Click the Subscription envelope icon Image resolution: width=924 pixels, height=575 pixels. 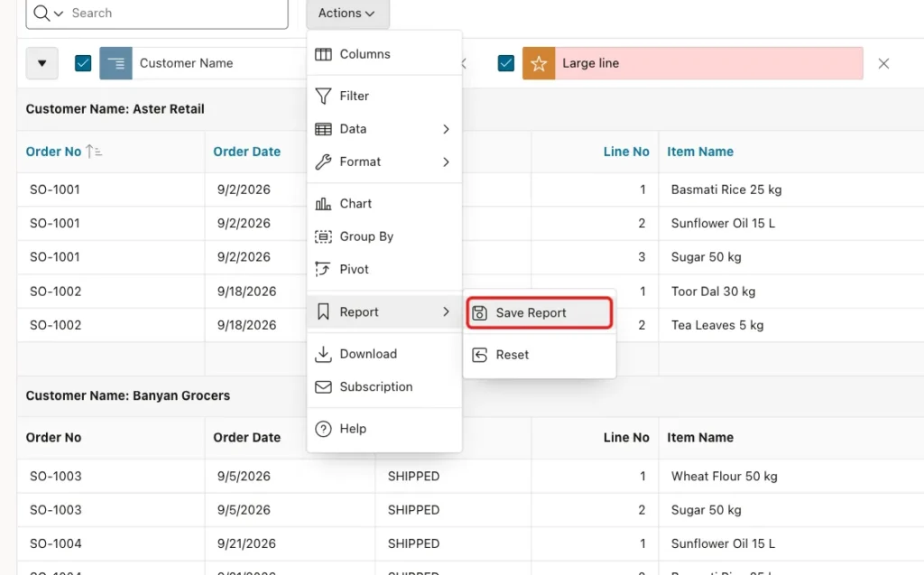click(x=323, y=387)
